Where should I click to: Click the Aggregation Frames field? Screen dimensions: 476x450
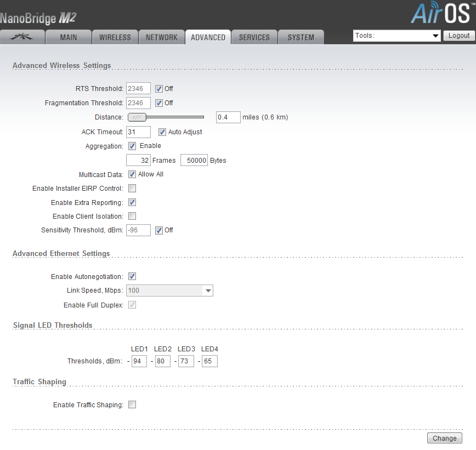pos(138,160)
